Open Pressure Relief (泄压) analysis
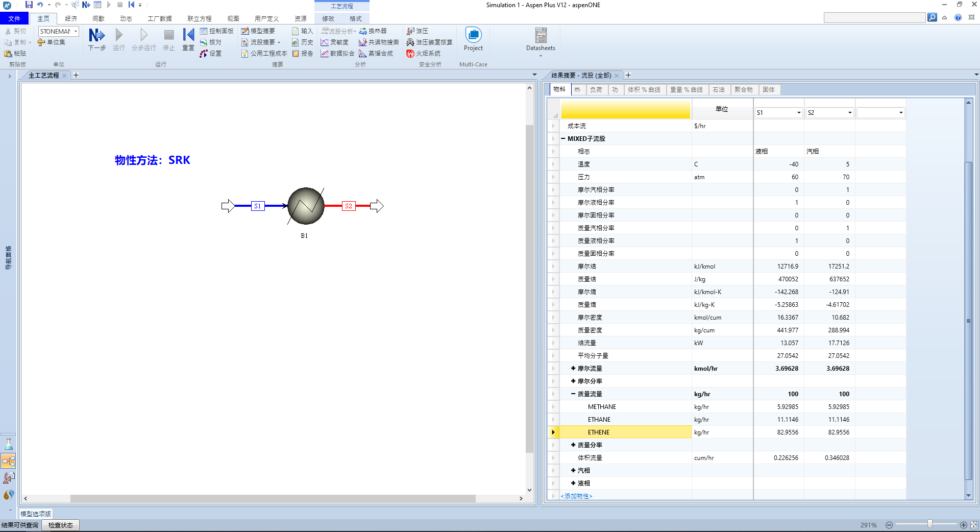The width and height of the screenshot is (980, 532). tap(417, 31)
